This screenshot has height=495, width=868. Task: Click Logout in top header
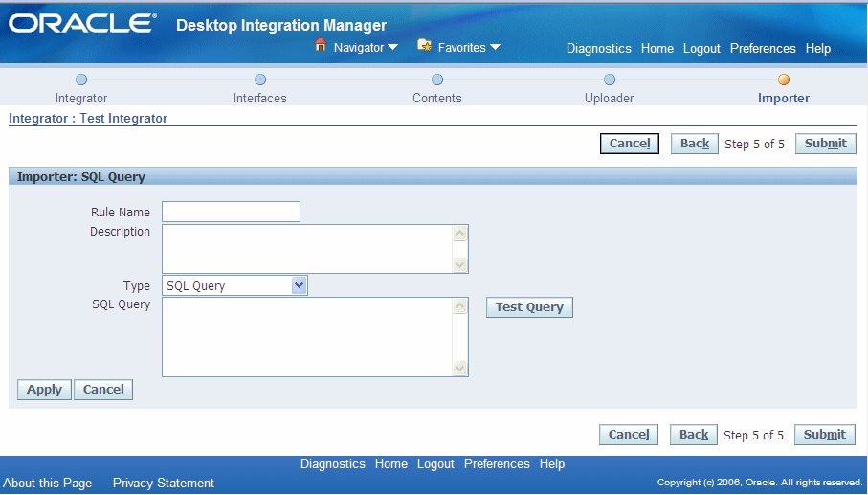[x=701, y=49]
